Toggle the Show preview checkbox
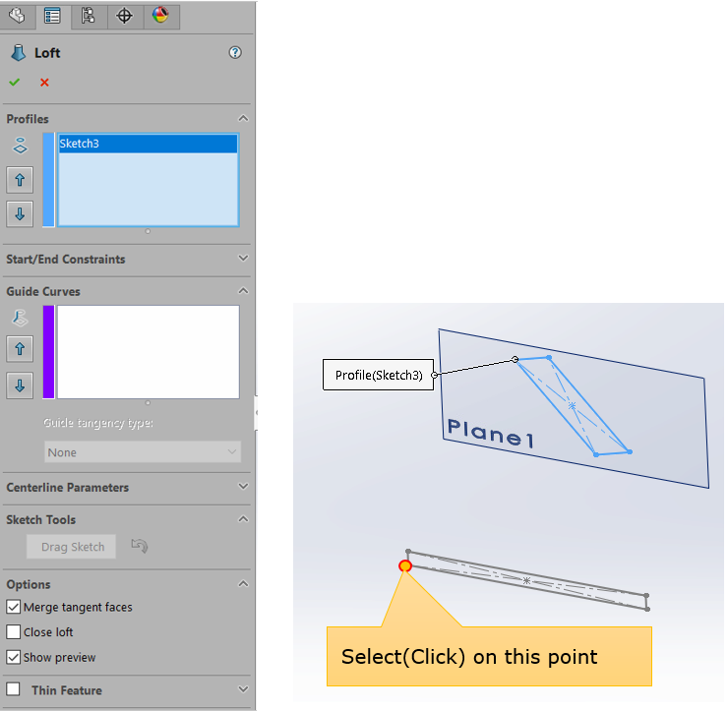Viewport: 728px width, 711px height. coord(14,657)
